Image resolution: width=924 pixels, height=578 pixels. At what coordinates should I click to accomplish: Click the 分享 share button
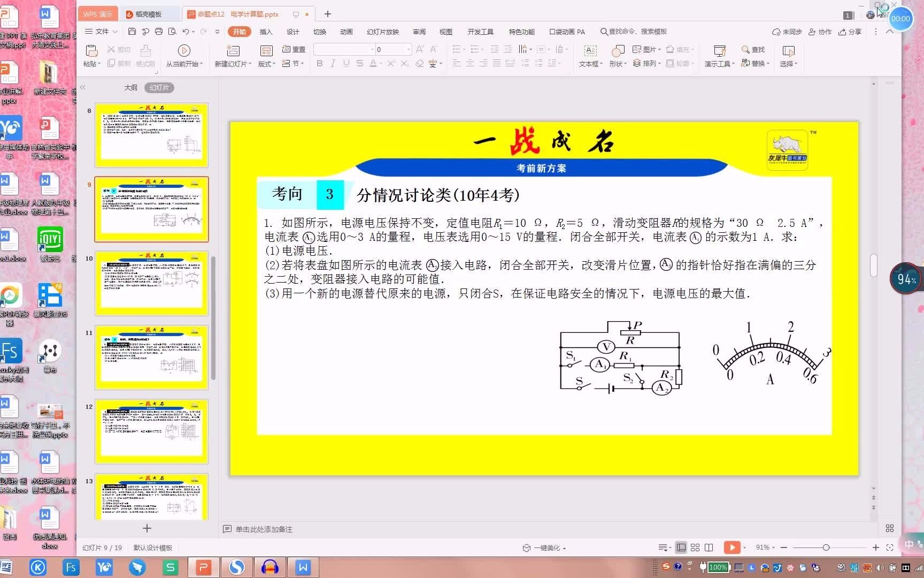point(850,32)
